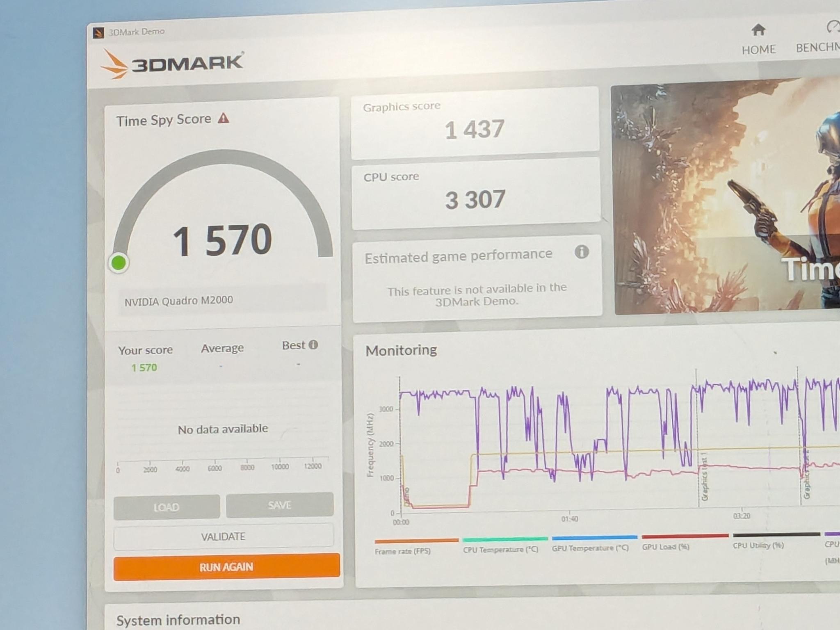
Task: Click the info icon next to Best
Action: pyautogui.click(x=313, y=345)
